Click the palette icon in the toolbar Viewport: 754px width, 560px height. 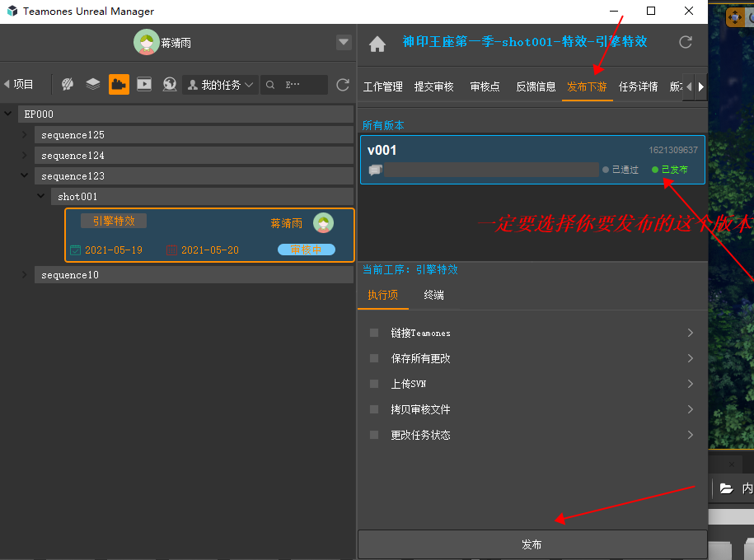68,84
